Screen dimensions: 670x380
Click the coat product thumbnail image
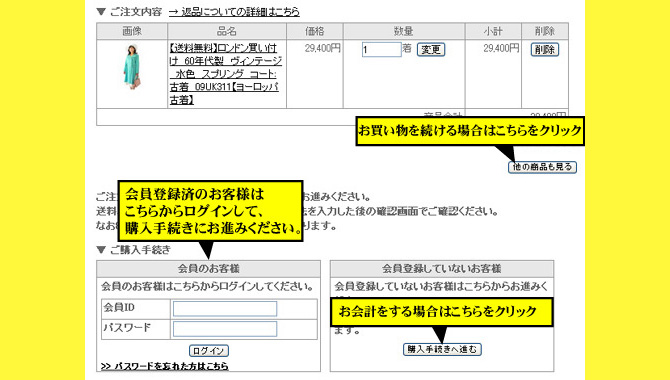tap(132, 67)
